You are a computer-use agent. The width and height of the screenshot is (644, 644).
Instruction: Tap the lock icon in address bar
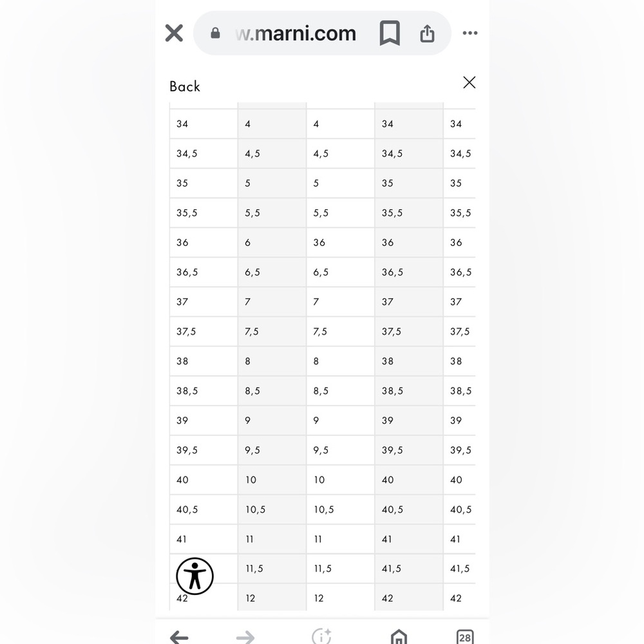[x=215, y=33]
